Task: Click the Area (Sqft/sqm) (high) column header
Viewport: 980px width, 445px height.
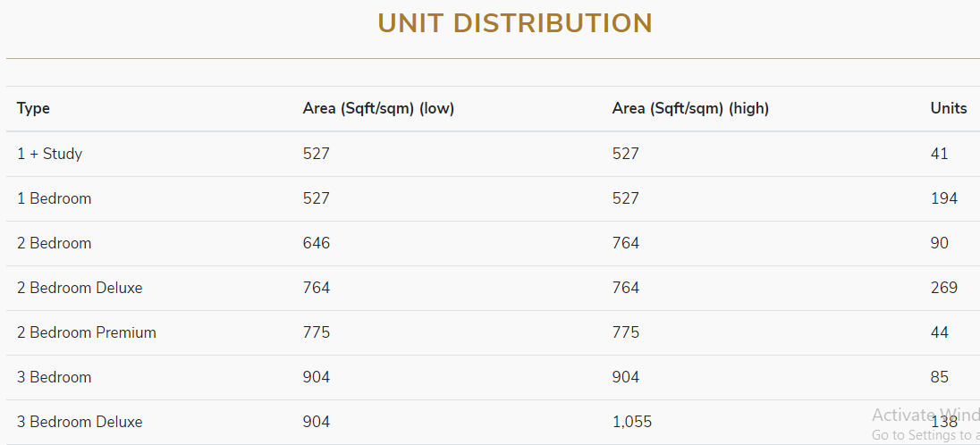Action: [x=690, y=108]
